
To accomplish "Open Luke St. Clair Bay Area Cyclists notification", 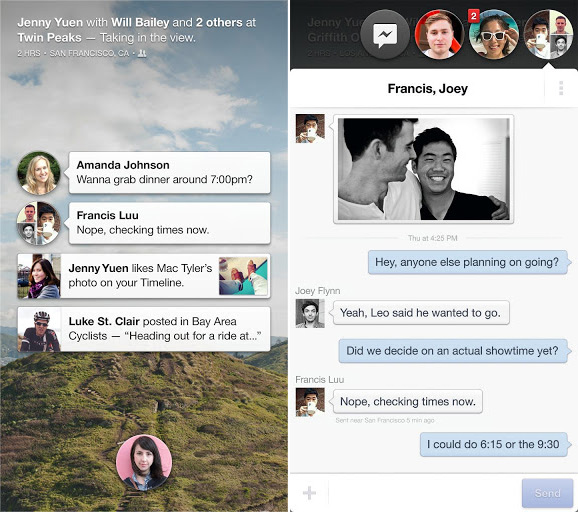I will [144, 329].
